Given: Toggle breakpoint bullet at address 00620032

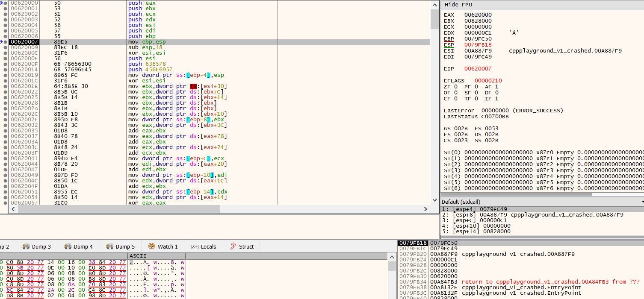Looking at the screenshot, I should [5, 125].
